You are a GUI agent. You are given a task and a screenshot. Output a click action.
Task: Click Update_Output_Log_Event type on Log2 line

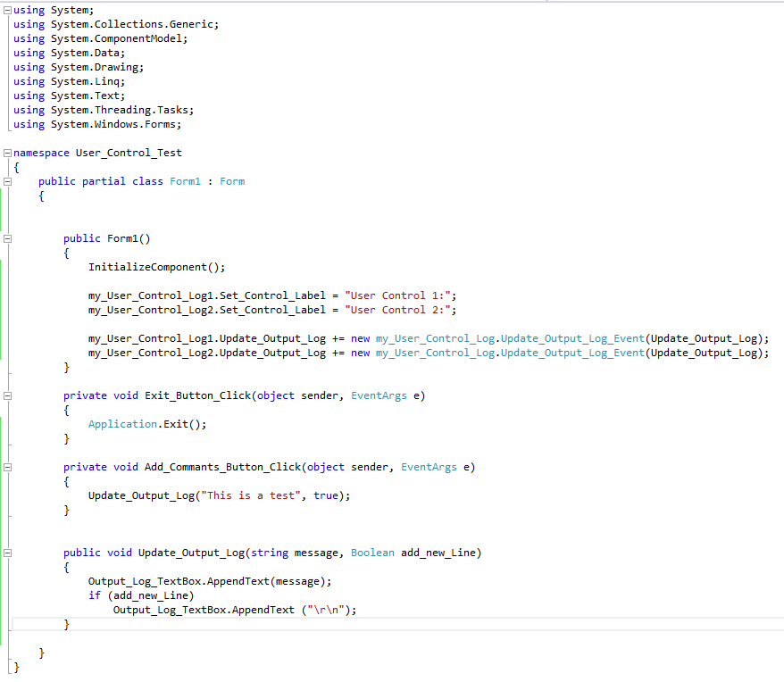tap(573, 353)
